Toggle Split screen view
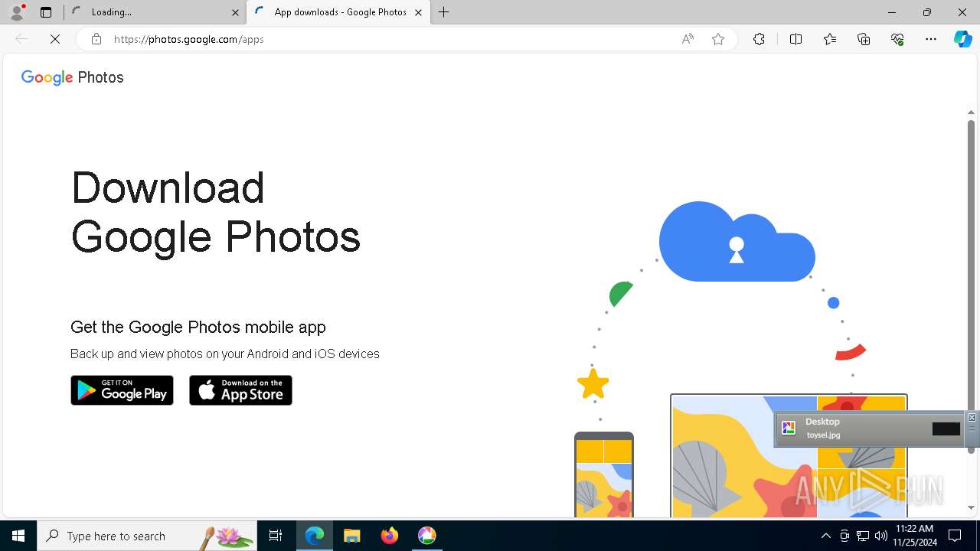This screenshot has height=551, width=980. tap(795, 39)
